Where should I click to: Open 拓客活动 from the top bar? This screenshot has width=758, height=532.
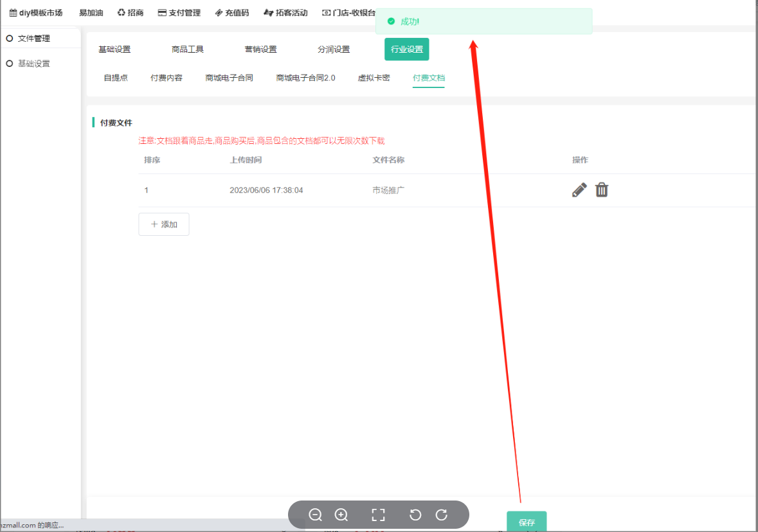click(286, 13)
